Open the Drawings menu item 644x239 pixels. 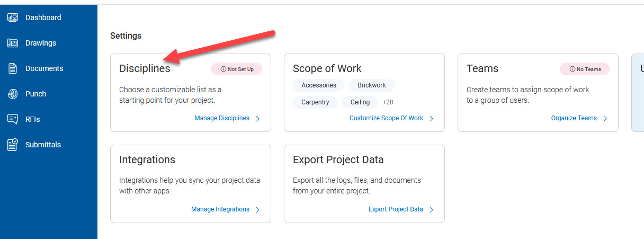point(41,43)
